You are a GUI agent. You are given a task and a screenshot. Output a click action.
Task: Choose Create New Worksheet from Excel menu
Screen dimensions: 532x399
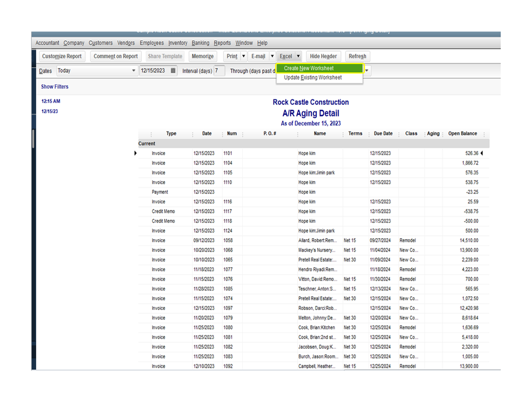tap(320, 68)
